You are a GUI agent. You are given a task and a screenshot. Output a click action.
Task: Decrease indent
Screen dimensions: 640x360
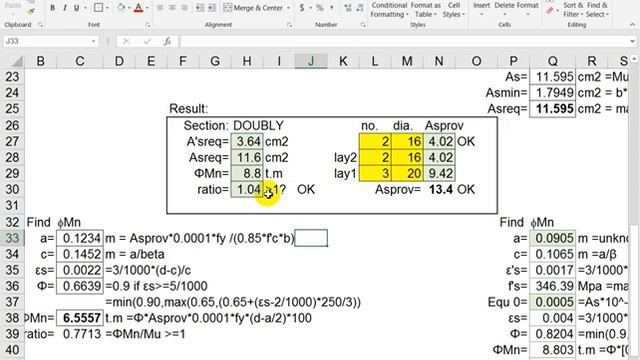[x=200, y=8]
